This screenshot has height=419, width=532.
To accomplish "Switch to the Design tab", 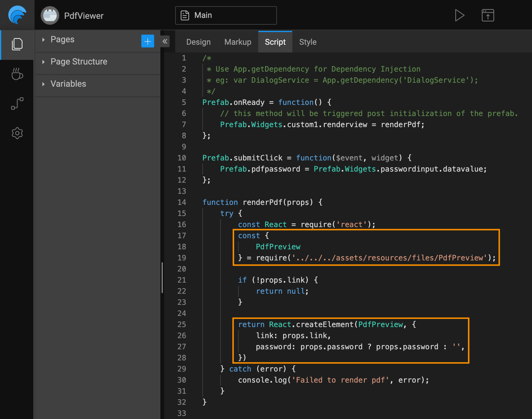I will 198,42.
